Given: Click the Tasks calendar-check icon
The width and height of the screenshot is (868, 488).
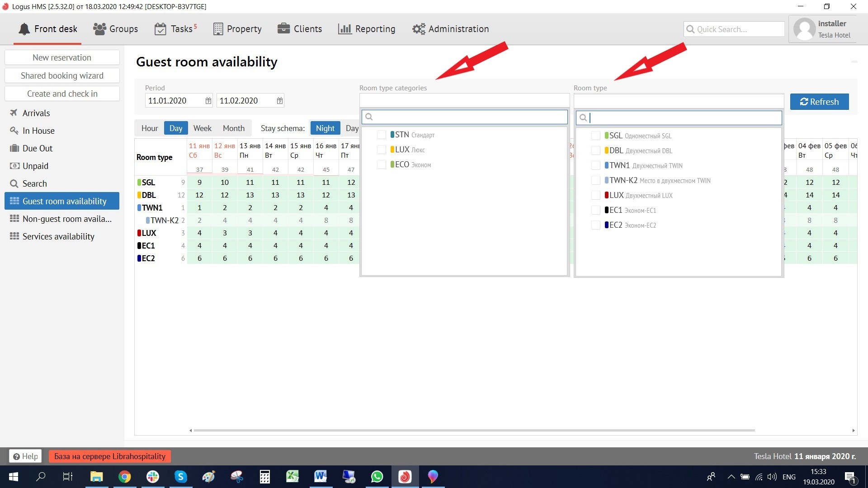Looking at the screenshot, I should click(x=160, y=29).
